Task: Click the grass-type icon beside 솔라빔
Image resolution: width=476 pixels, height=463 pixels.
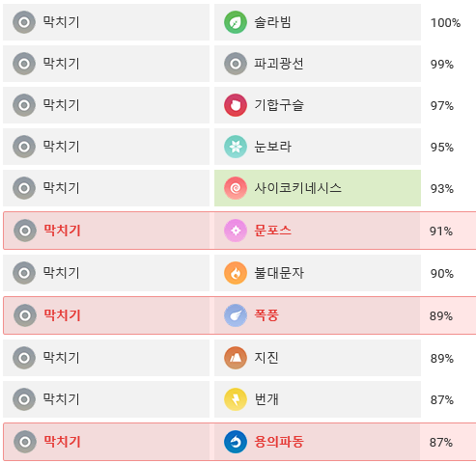Action: 236,22
